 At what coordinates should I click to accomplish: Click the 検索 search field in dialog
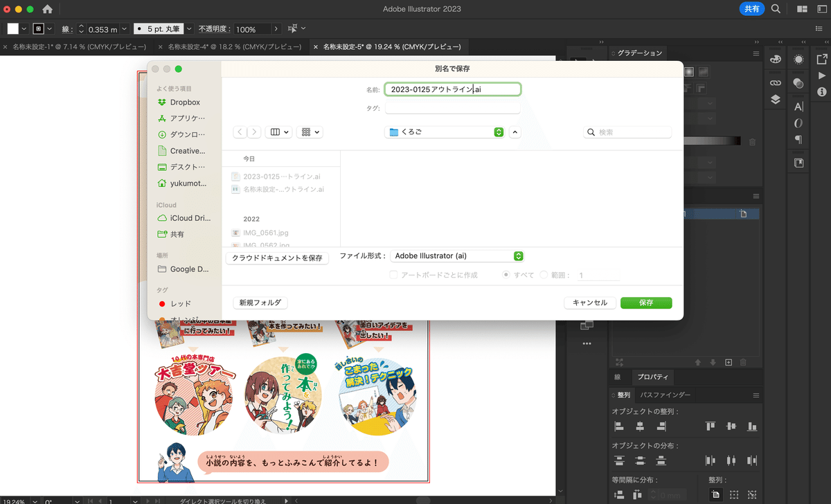tap(627, 132)
